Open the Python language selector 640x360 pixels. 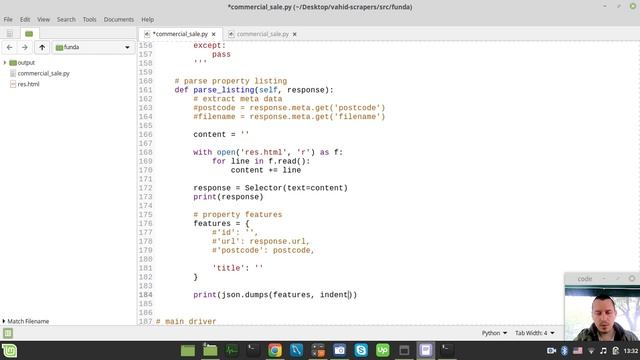pyautogui.click(x=494, y=333)
